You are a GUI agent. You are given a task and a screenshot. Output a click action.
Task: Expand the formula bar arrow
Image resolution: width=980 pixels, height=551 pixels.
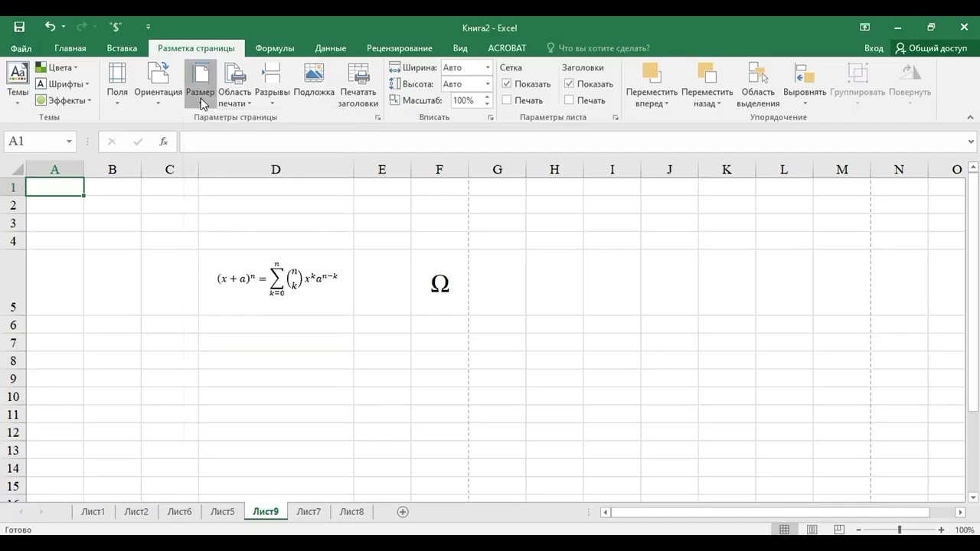(x=971, y=142)
